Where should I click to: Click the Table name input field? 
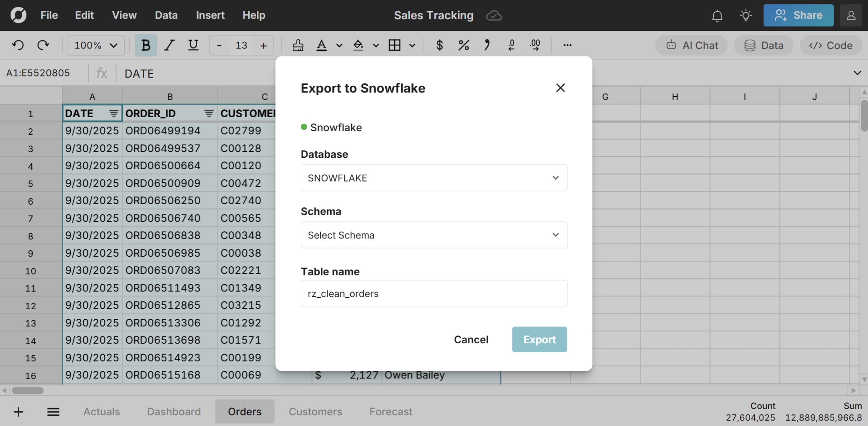434,293
